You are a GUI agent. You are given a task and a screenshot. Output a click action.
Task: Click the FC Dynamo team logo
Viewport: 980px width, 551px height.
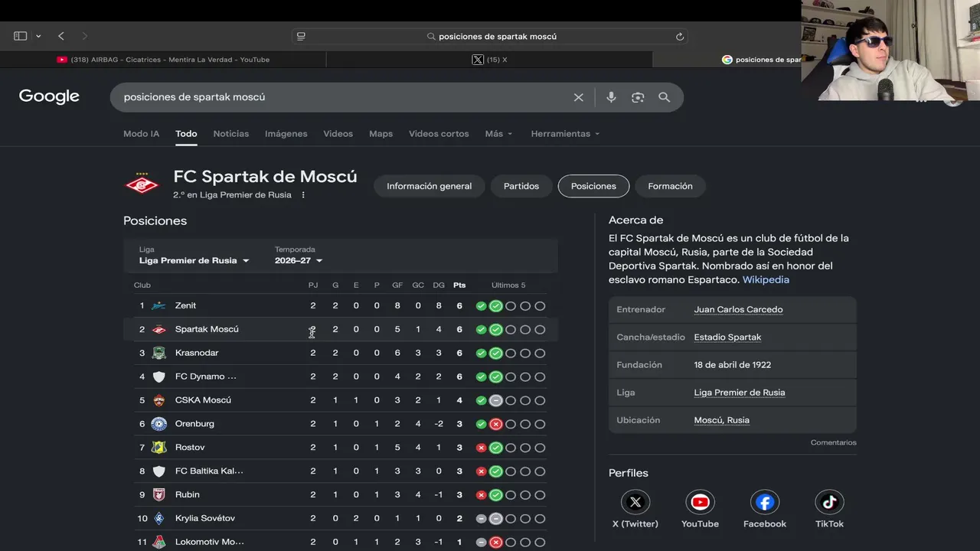click(x=159, y=377)
